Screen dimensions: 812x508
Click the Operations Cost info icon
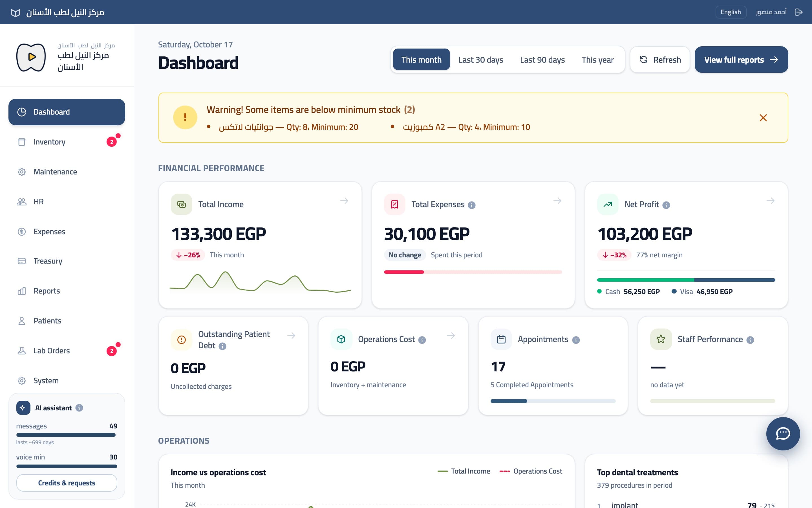[x=422, y=340]
